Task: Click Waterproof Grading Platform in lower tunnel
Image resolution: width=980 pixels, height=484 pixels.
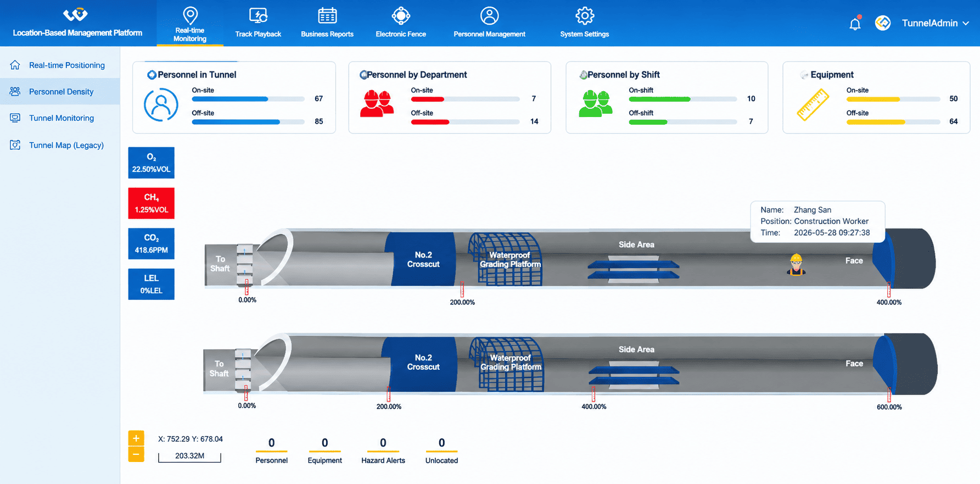Action: (x=511, y=363)
